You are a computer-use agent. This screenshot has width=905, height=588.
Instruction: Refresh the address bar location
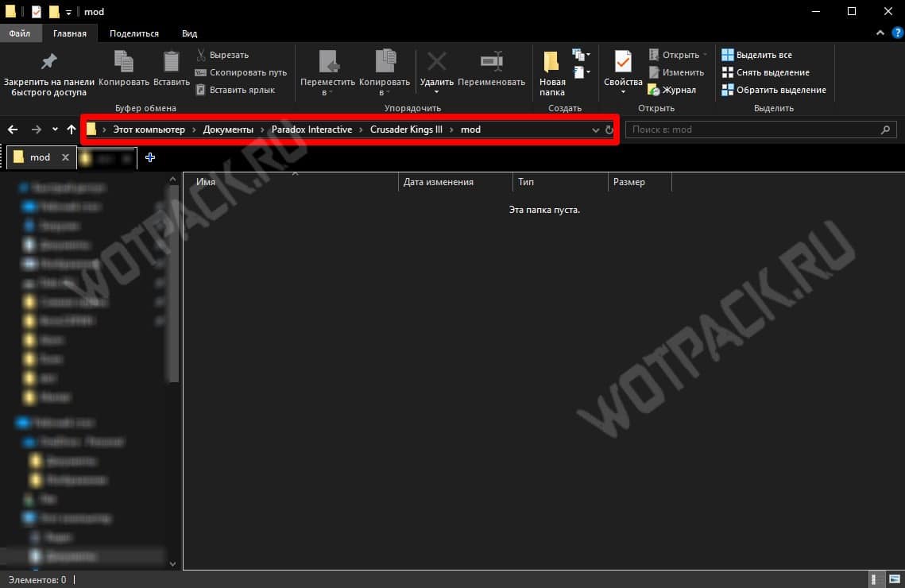click(609, 130)
